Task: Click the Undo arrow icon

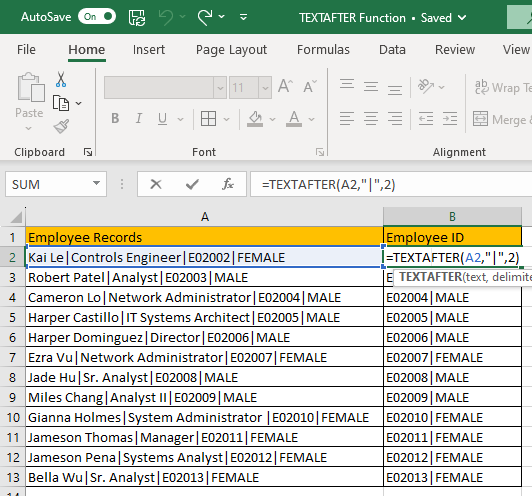Action: (166, 17)
